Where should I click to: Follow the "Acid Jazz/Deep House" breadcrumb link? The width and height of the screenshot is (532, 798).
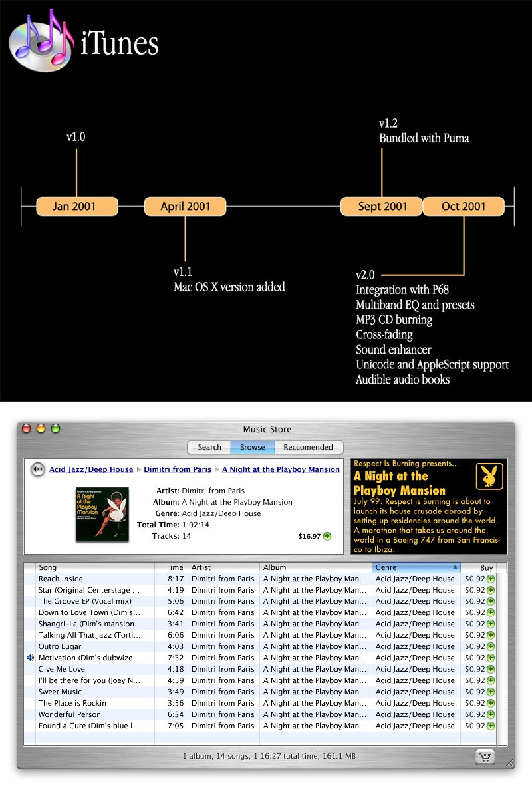90,469
